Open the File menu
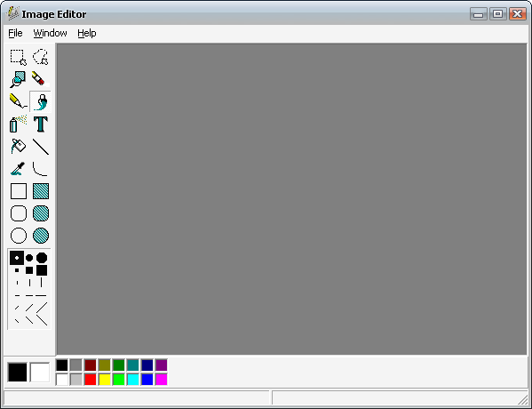 15,33
